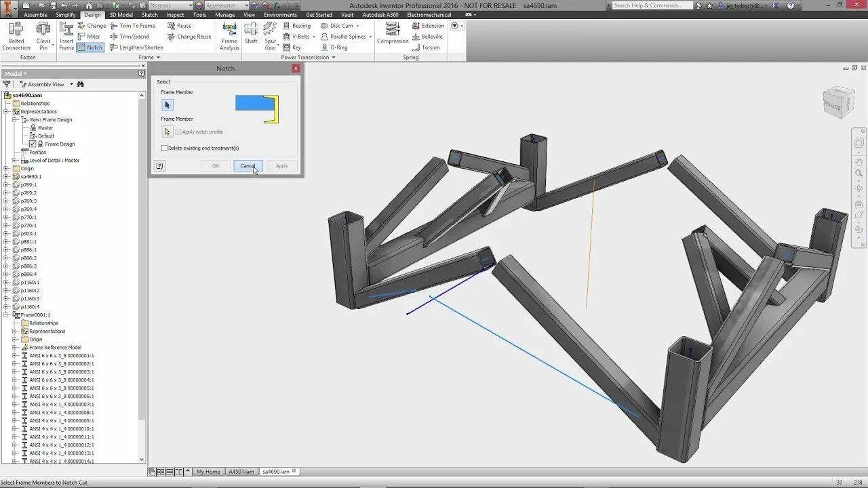Open the V-Belts generator

[x=296, y=37]
